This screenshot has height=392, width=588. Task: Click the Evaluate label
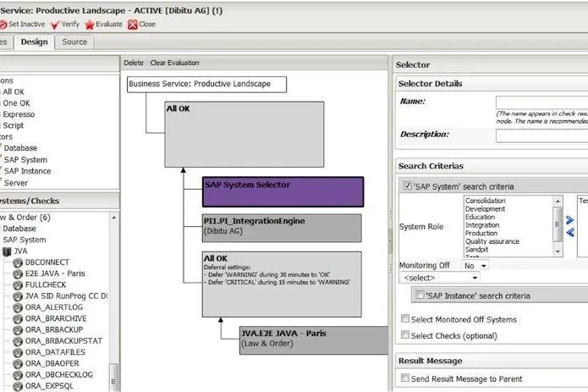tap(109, 25)
